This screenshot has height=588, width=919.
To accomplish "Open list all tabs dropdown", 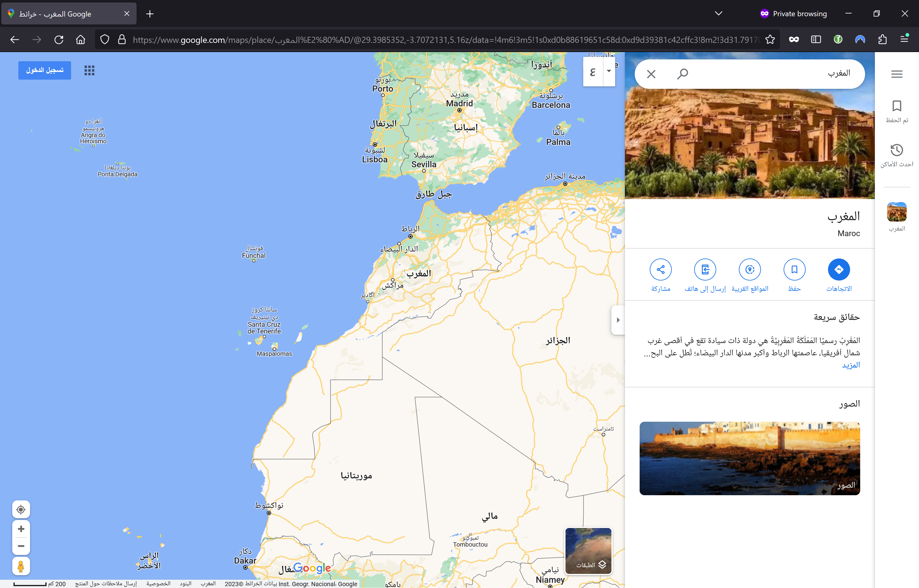I will [718, 14].
